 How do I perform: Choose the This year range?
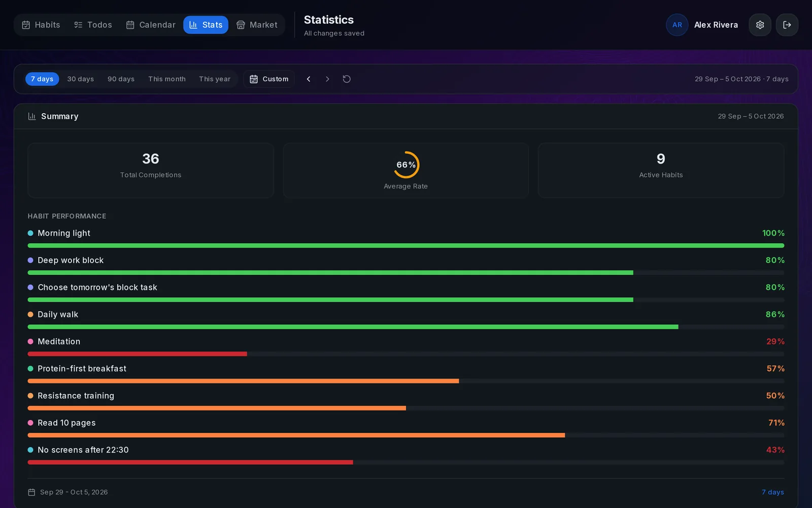point(215,79)
